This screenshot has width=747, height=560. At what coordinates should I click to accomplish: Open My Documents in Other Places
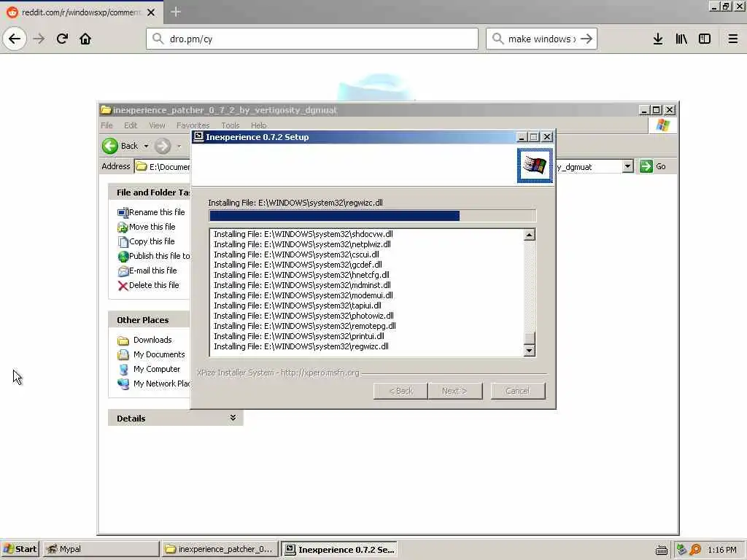pyautogui.click(x=151, y=355)
